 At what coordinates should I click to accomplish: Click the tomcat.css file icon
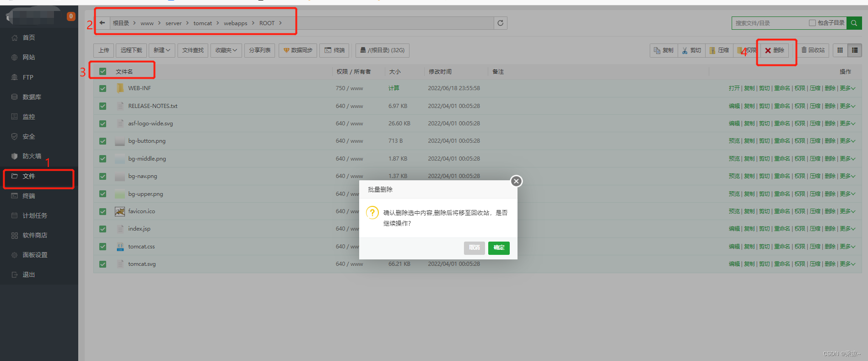click(x=120, y=247)
